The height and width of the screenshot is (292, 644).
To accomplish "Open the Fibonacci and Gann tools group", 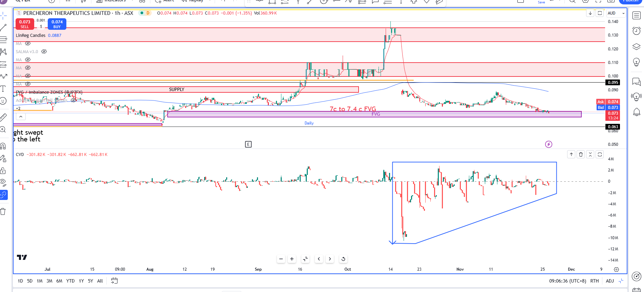I will (3, 40).
